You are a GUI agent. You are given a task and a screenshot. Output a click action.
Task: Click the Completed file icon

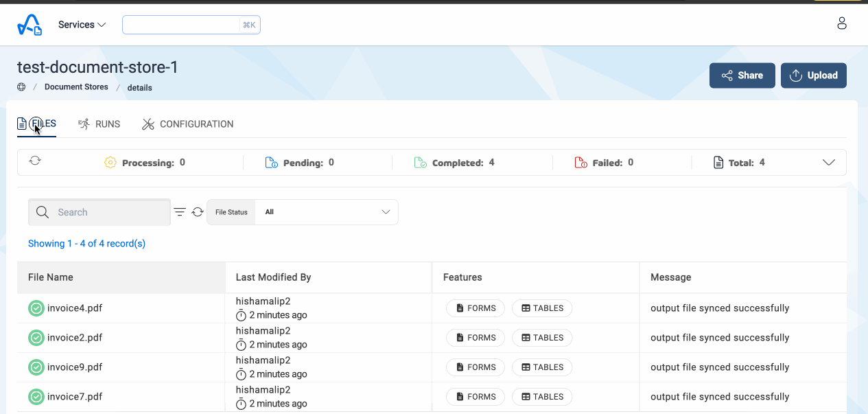tap(421, 163)
